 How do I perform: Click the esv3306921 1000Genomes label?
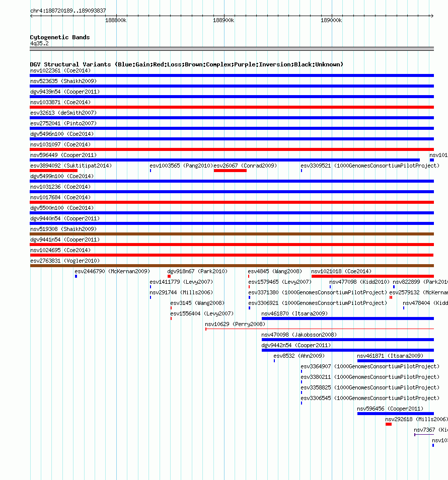pos(318,303)
